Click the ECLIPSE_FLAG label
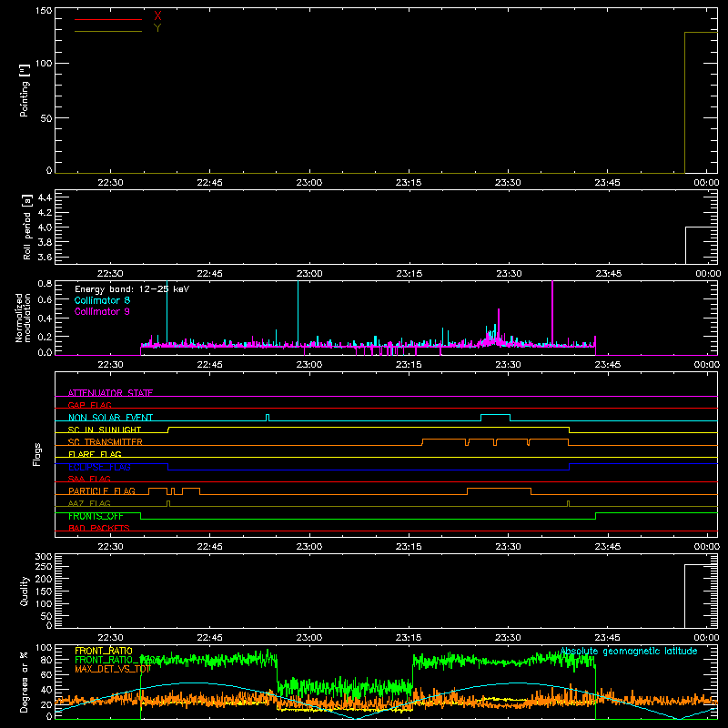Viewport: 728px width, 728px height. tap(99, 467)
